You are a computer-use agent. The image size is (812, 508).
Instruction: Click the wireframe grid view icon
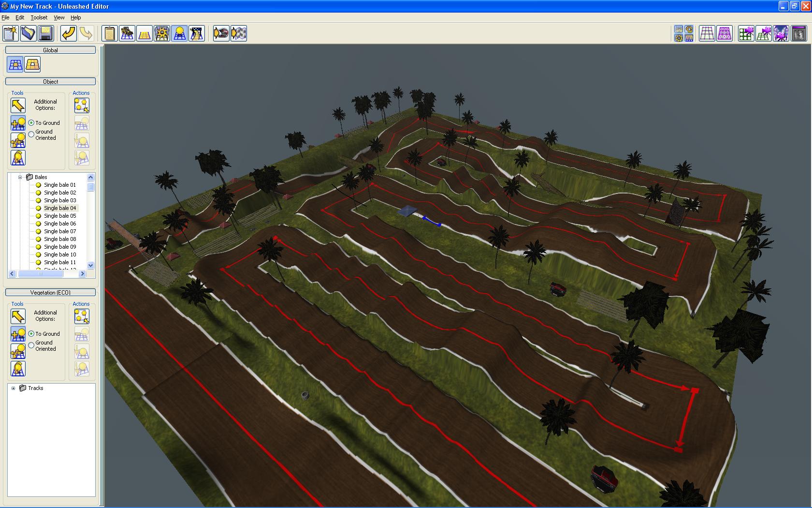[707, 33]
